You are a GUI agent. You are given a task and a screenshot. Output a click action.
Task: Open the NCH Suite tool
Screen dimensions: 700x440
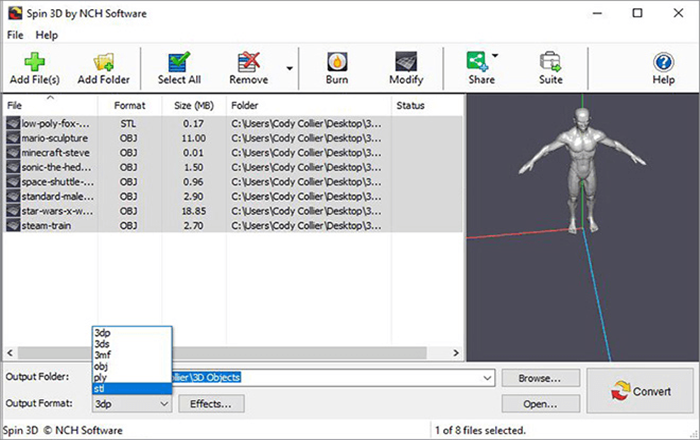click(x=550, y=68)
